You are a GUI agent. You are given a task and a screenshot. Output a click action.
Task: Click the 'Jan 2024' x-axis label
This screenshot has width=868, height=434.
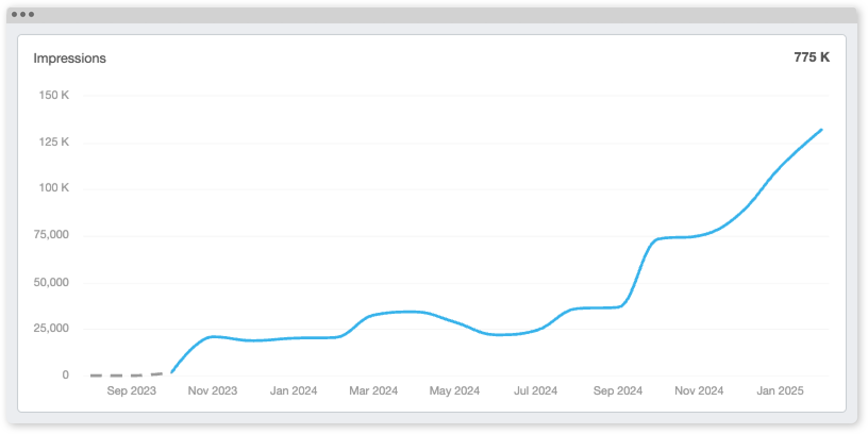(x=294, y=391)
